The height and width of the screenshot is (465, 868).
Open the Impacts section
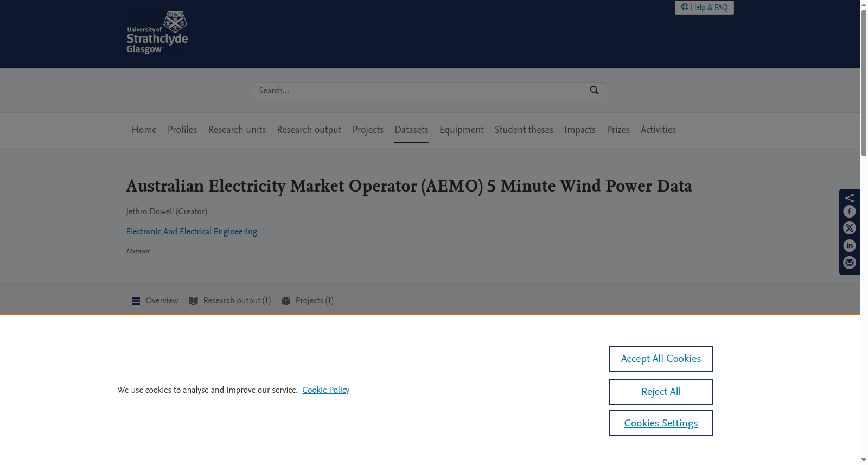(580, 130)
